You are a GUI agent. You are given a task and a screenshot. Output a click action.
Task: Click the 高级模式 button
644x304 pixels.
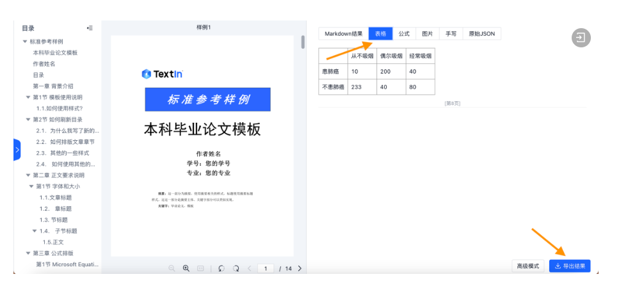527,266
